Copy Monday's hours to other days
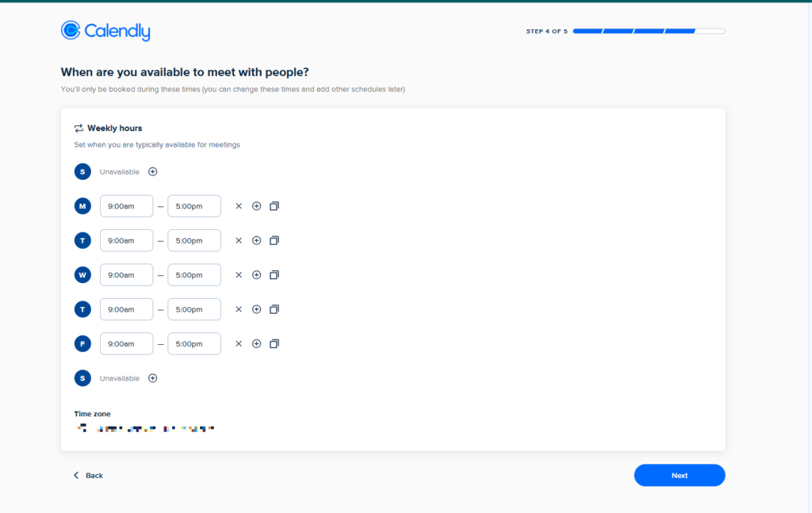Viewport: 812px width, 513px height. pyautogui.click(x=274, y=206)
